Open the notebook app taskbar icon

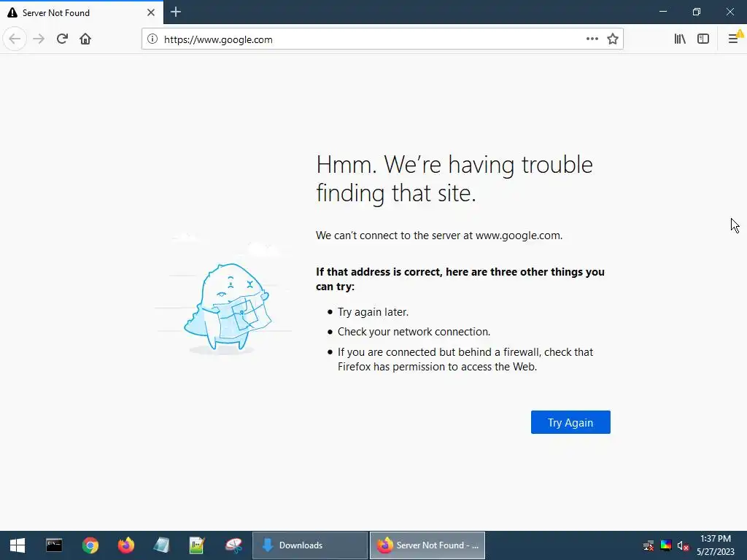pyautogui.click(x=161, y=545)
